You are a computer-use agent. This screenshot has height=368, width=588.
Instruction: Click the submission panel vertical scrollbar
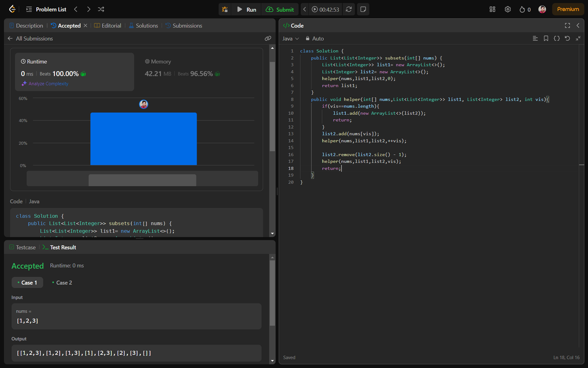point(272,106)
